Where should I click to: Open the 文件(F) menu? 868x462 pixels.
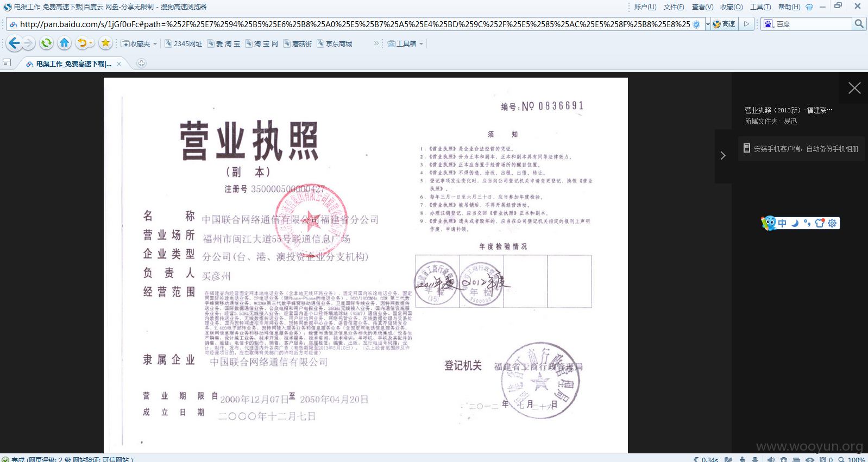[674, 7]
